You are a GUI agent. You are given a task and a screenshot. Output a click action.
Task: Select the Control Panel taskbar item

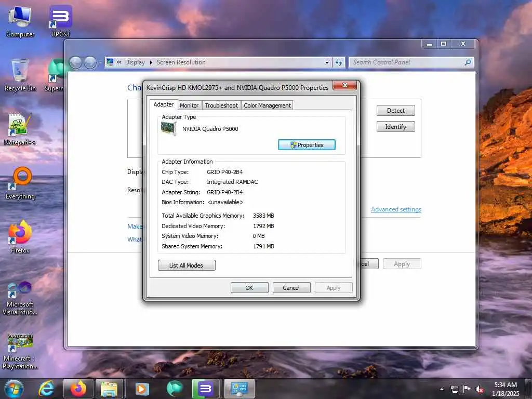tap(239, 389)
